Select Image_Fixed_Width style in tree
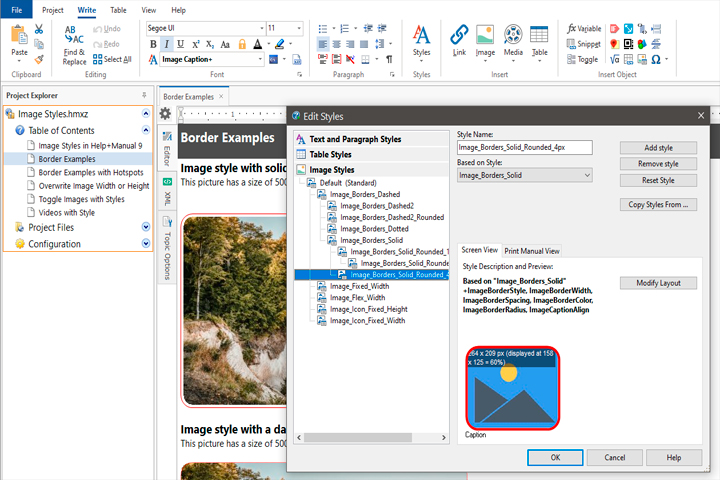The image size is (720, 480). click(359, 286)
